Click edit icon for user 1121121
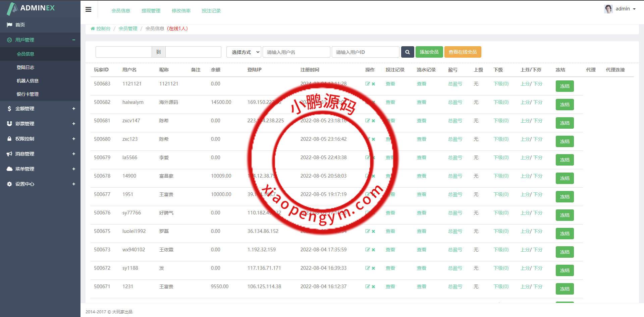The image size is (644, 317). 367,84
